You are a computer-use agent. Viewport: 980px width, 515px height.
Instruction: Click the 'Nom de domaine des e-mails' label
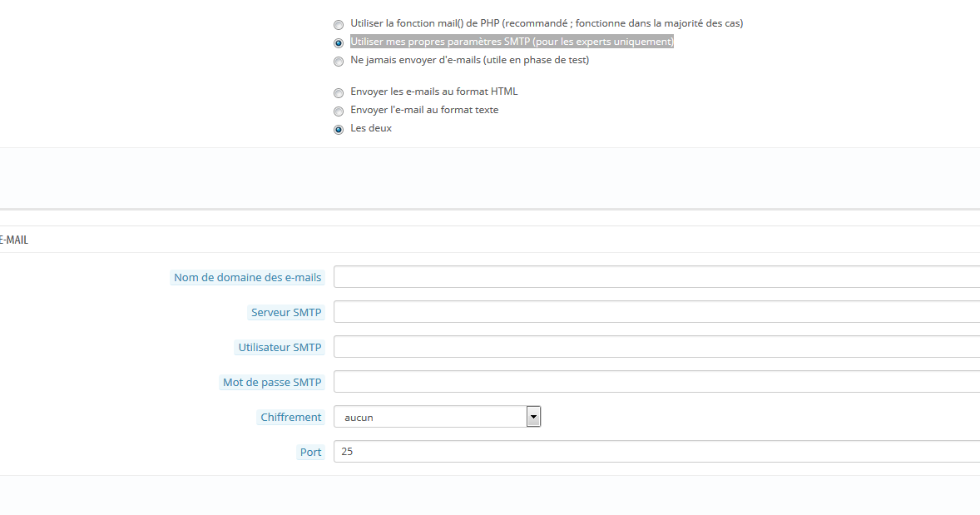coord(248,278)
